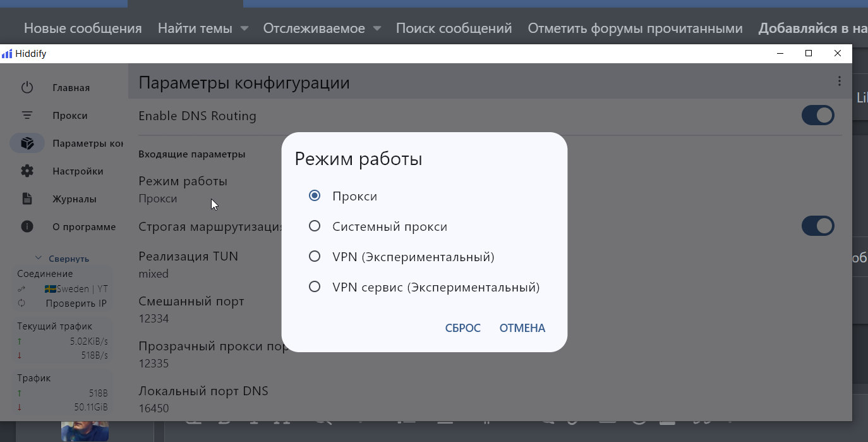868x442 pixels.
Task: Open the Прокси list icon in sidebar
Action: 27,116
